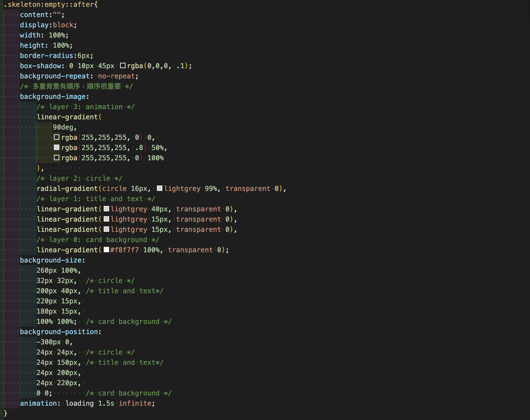Click the Chinese comment about multiple backgrounds
The height and width of the screenshot is (420, 530).
point(76,86)
